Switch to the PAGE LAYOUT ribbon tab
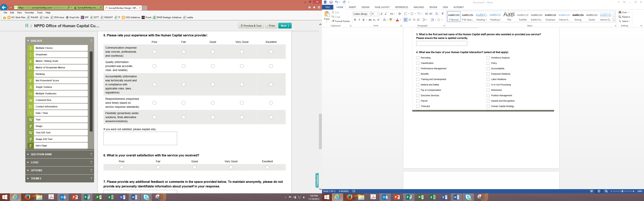644x201 pixels. (x=382, y=7)
